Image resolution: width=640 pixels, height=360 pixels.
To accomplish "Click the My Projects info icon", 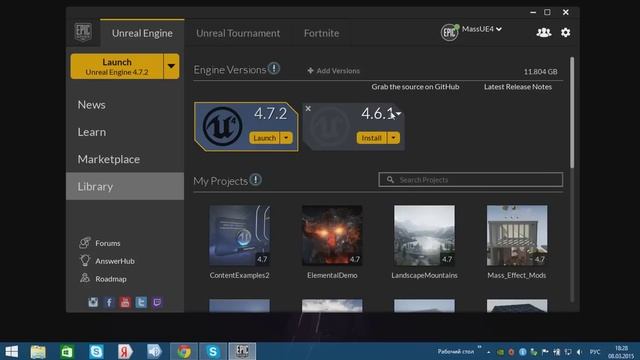I will pyautogui.click(x=256, y=179).
